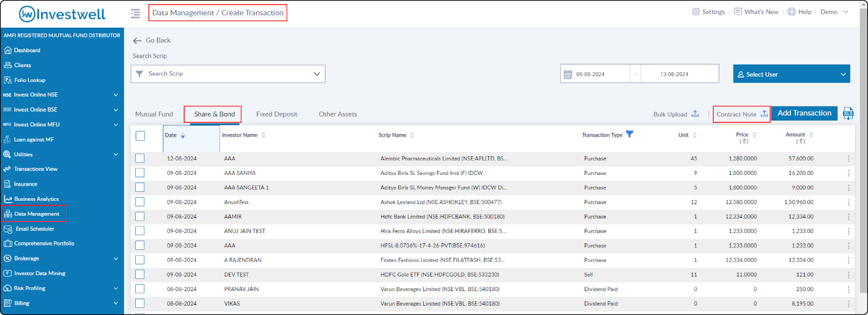Open the hamburger menu icon
The image size is (868, 315).
[135, 13]
